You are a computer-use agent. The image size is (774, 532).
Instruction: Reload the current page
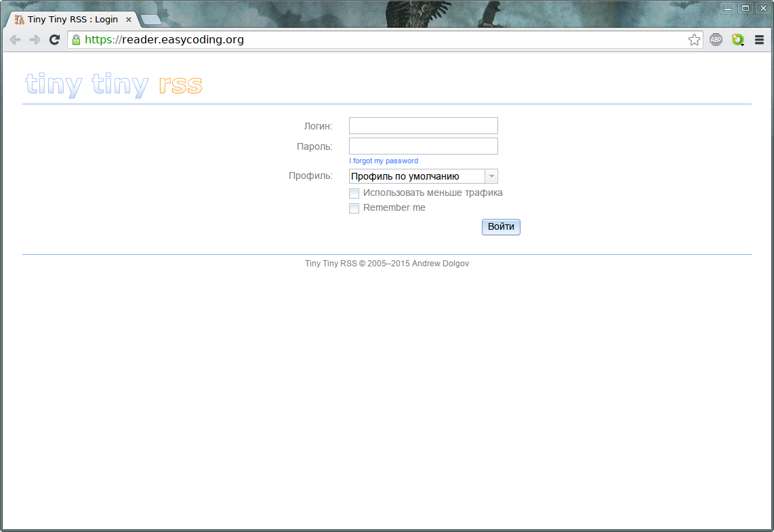point(55,40)
